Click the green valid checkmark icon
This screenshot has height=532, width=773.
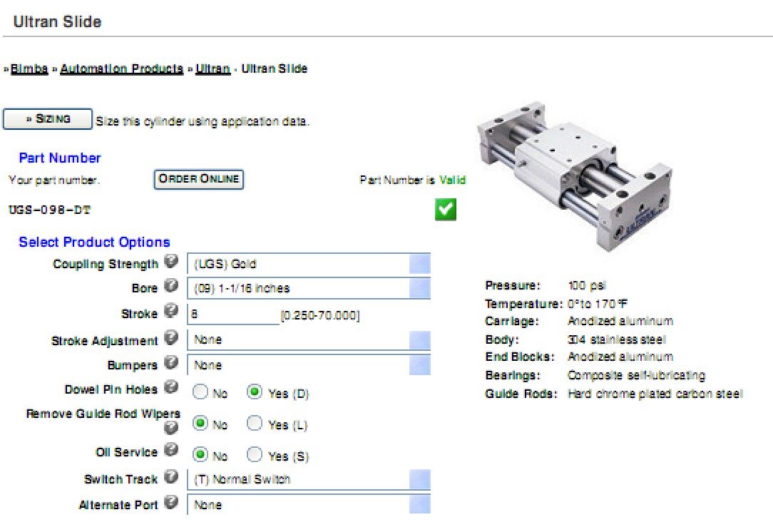click(446, 210)
